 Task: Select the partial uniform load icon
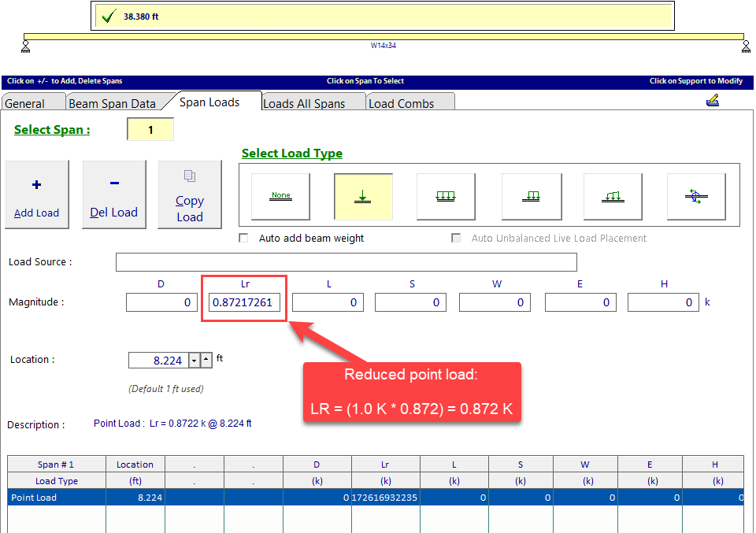(x=532, y=196)
